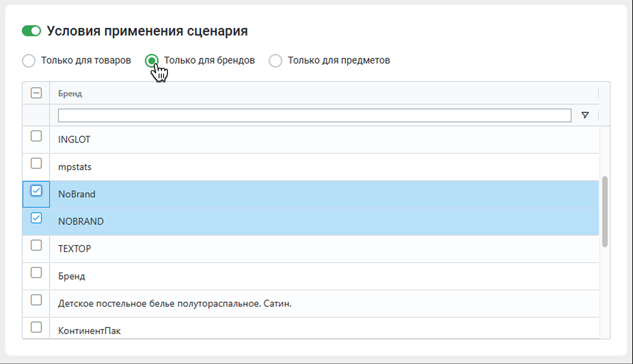Toggle the select-all checkbox in table header
The image size is (633, 364).
(36, 93)
